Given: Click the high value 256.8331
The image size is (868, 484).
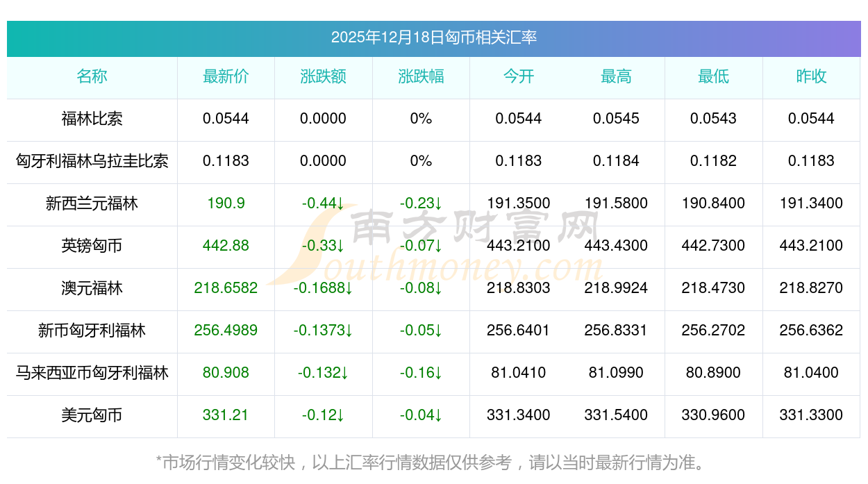Looking at the screenshot, I should 616,331.
